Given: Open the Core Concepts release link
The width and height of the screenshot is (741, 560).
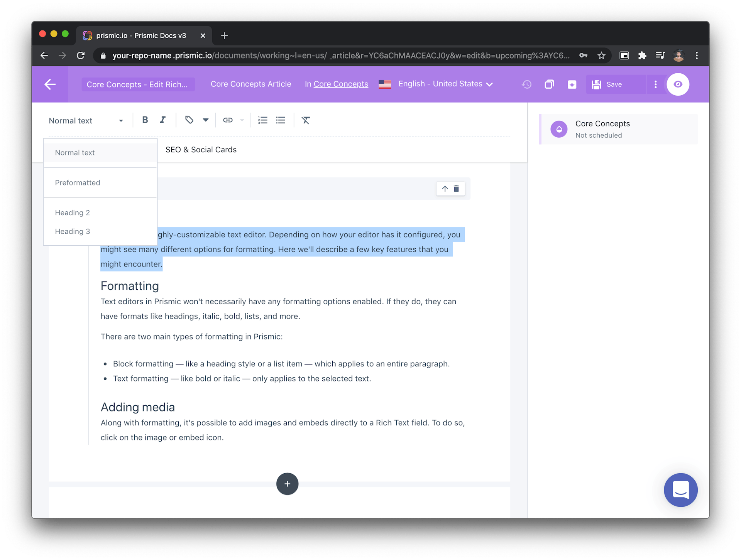Looking at the screenshot, I should click(341, 84).
